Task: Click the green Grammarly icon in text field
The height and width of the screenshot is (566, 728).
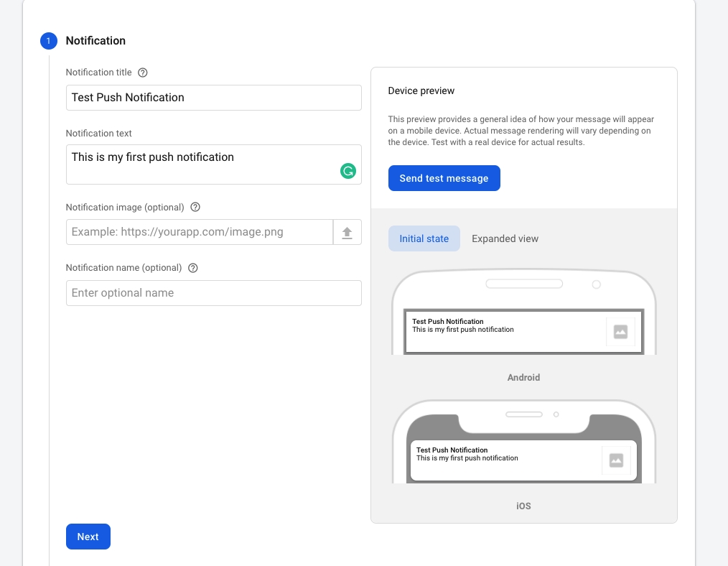Action: tap(348, 171)
